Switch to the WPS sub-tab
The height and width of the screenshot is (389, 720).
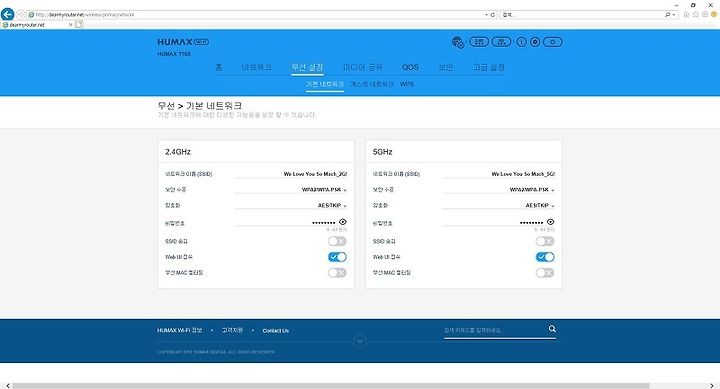407,84
